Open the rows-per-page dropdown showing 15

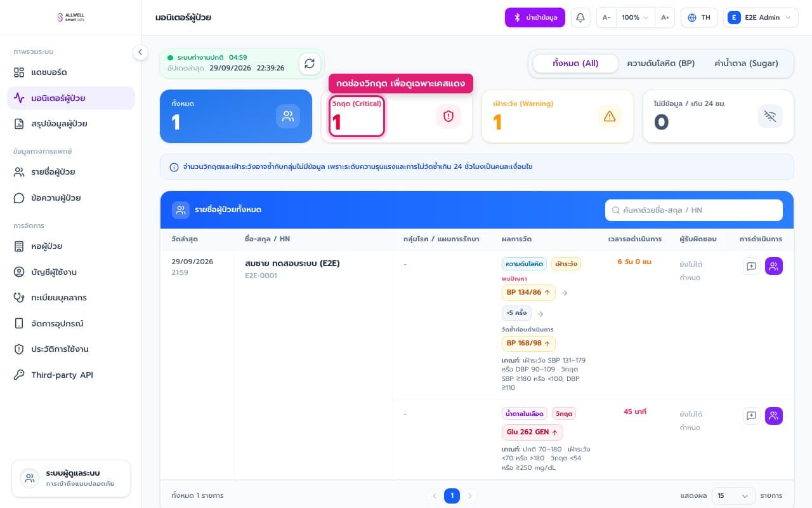734,495
